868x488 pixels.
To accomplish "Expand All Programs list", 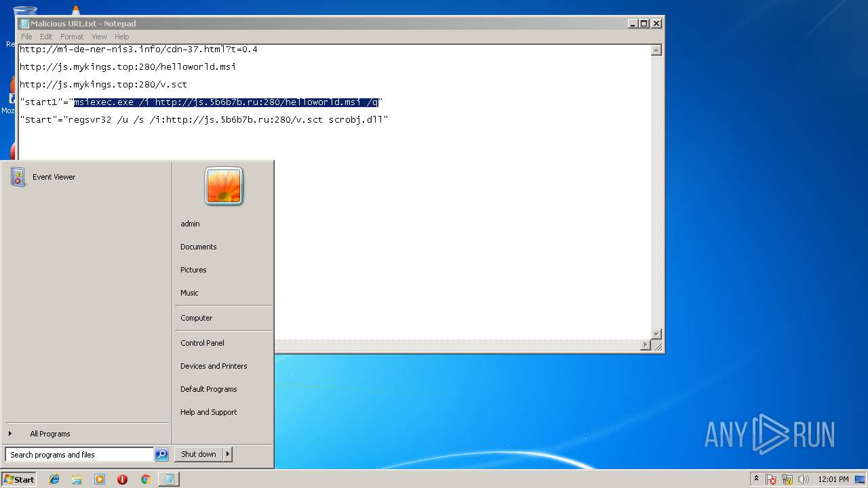I will [x=50, y=434].
